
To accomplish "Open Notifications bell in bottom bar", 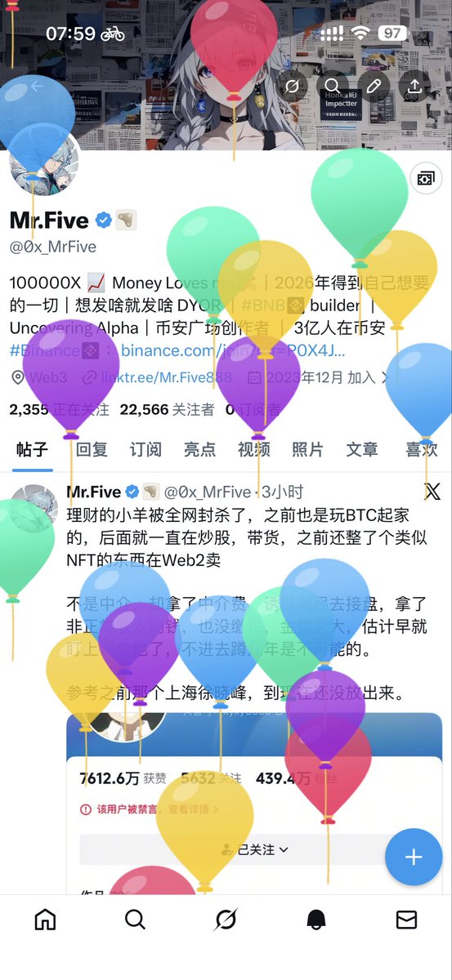I will (316, 920).
